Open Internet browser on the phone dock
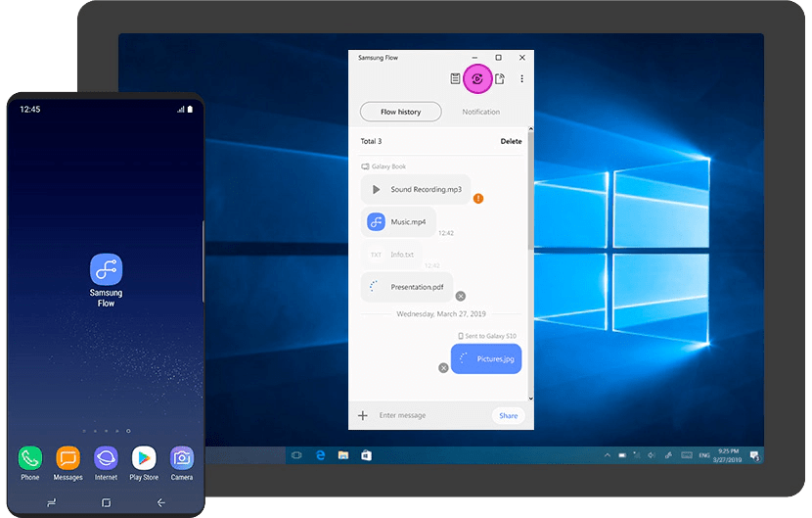Image resolution: width=812 pixels, height=518 pixels. [106, 458]
